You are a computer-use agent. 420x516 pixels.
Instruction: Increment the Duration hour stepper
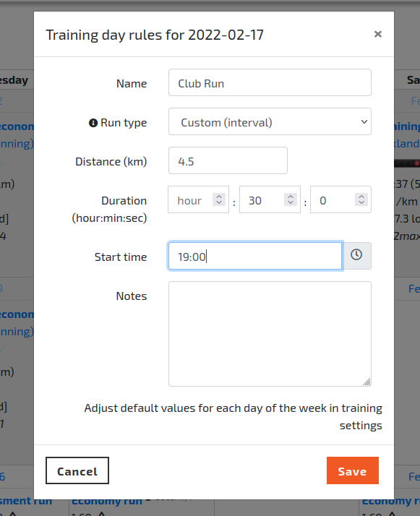click(x=219, y=196)
